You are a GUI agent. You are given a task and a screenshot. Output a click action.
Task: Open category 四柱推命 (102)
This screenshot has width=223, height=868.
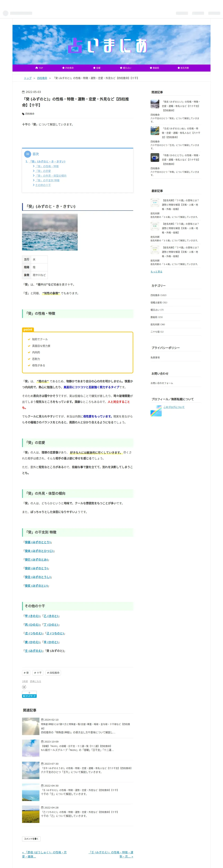click(x=158, y=295)
